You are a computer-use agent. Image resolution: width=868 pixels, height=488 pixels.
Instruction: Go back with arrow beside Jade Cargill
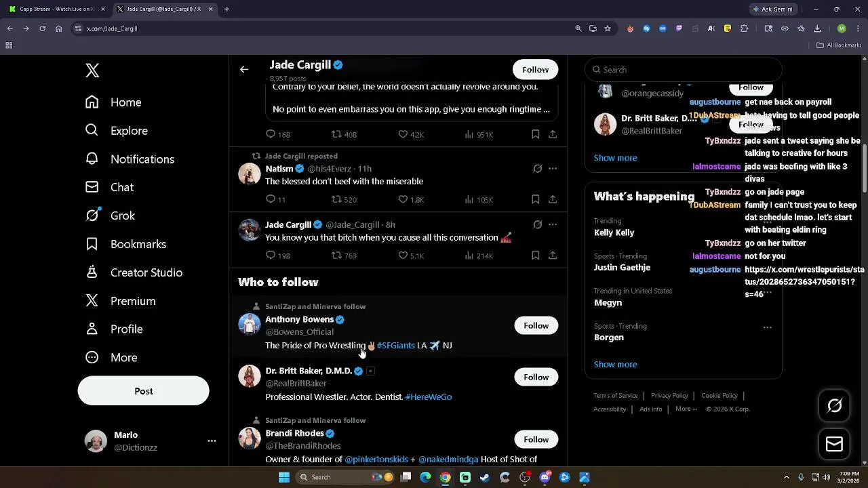tap(244, 69)
